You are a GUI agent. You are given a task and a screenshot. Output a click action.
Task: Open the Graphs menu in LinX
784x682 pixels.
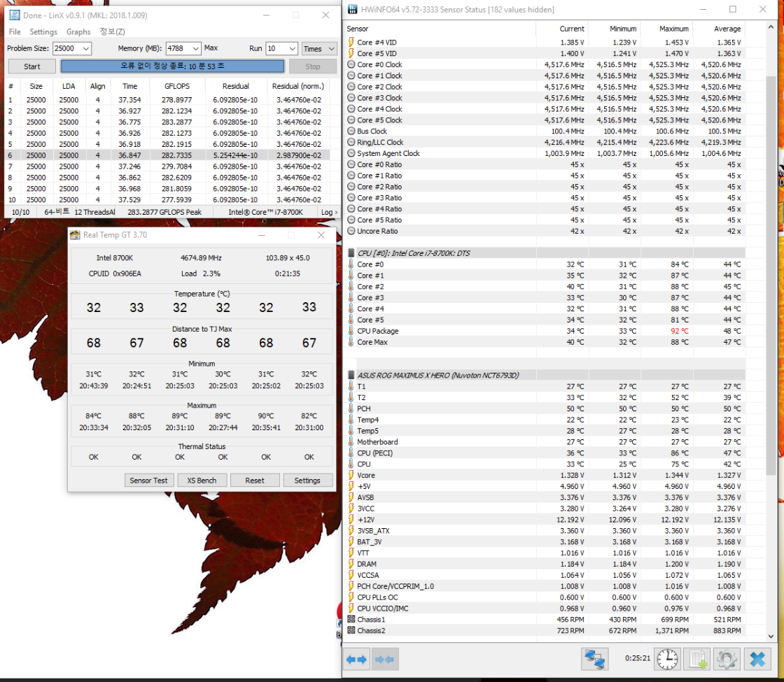[x=78, y=31]
